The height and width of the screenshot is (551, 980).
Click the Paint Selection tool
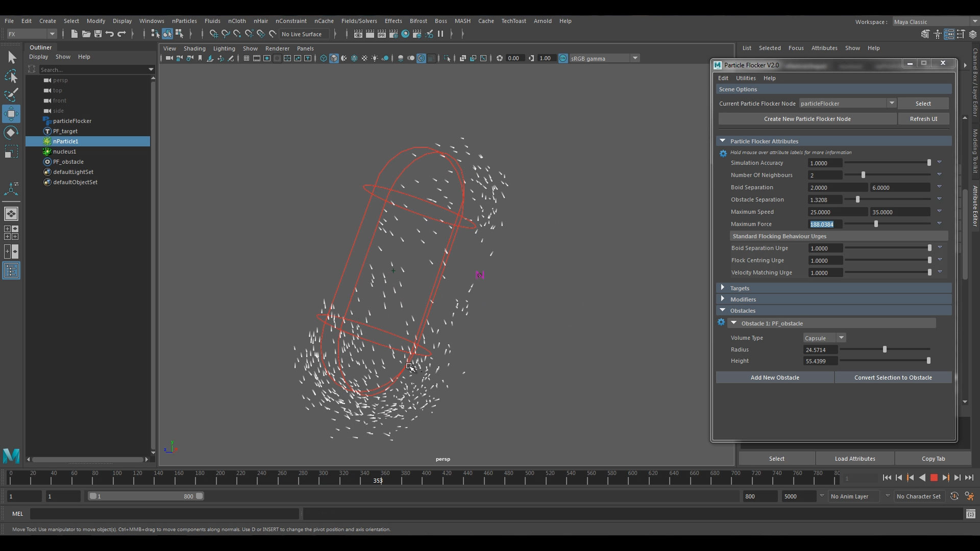tap(11, 95)
